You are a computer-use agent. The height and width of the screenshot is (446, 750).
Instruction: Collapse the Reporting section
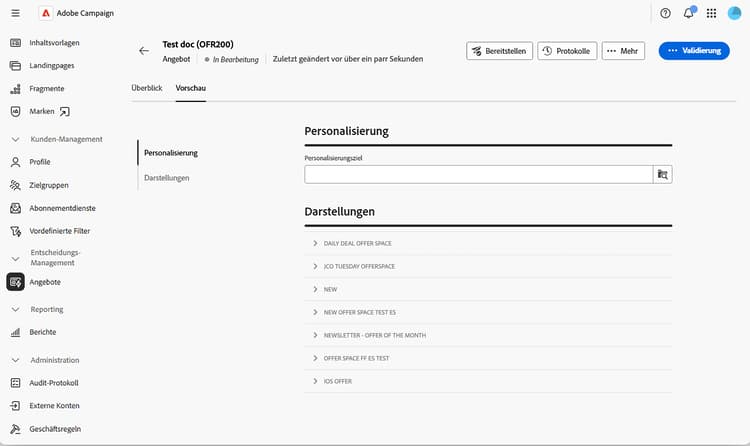tap(15, 310)
